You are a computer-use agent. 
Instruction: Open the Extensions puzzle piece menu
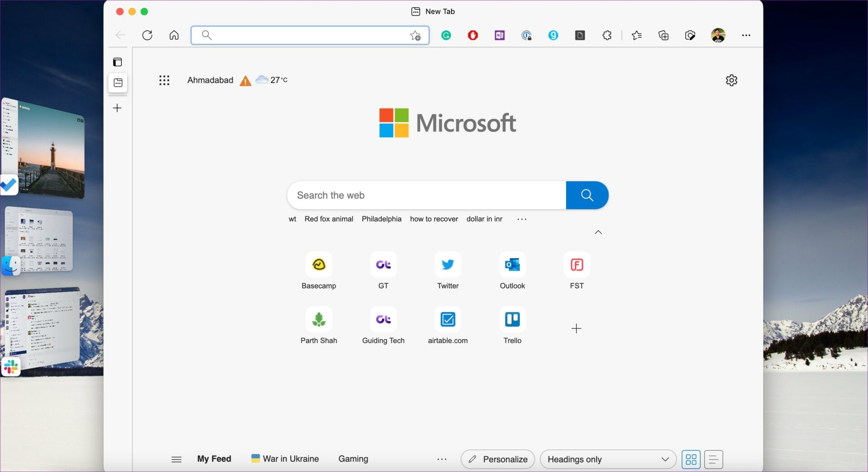pos(607,35)
